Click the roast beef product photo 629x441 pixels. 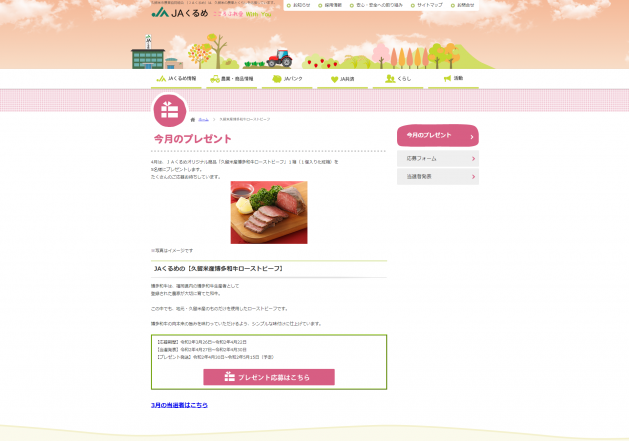point(269,212)
